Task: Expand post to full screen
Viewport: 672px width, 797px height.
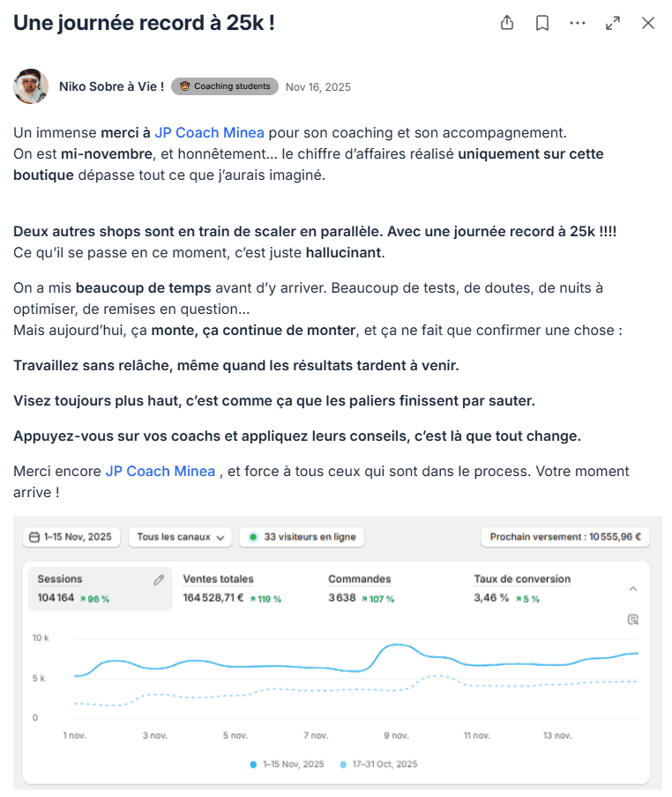Action: pos(613,23)
